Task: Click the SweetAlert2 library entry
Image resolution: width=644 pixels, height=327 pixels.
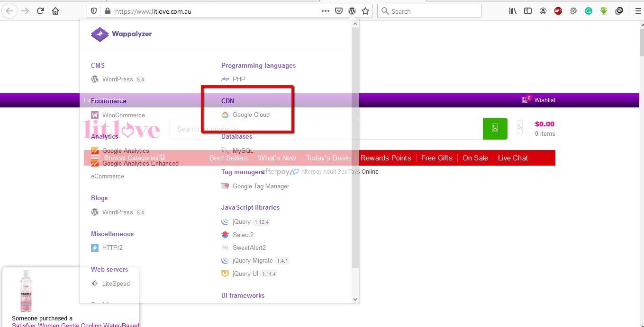Action: click(x=244, y=247)
